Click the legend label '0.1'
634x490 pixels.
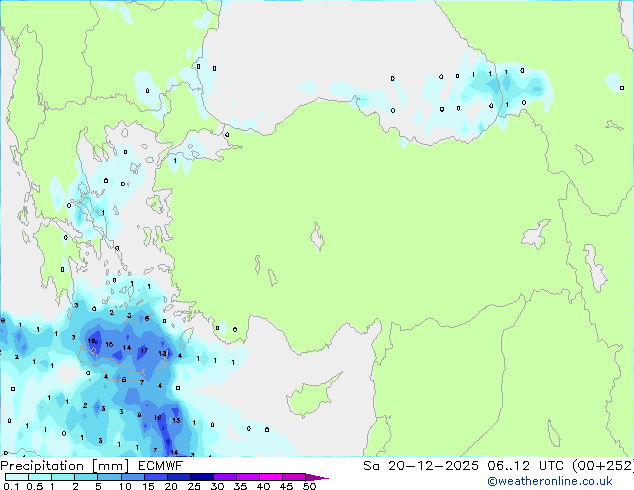point(12,486)
